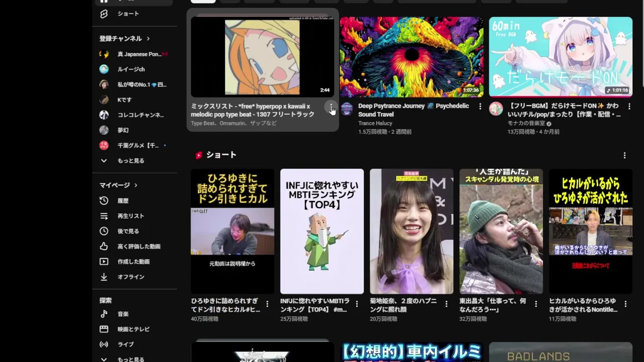Click the モナカの音楽室 channel avatar
The height and width of the screenshot is (362, 644).
coord(496,109)
